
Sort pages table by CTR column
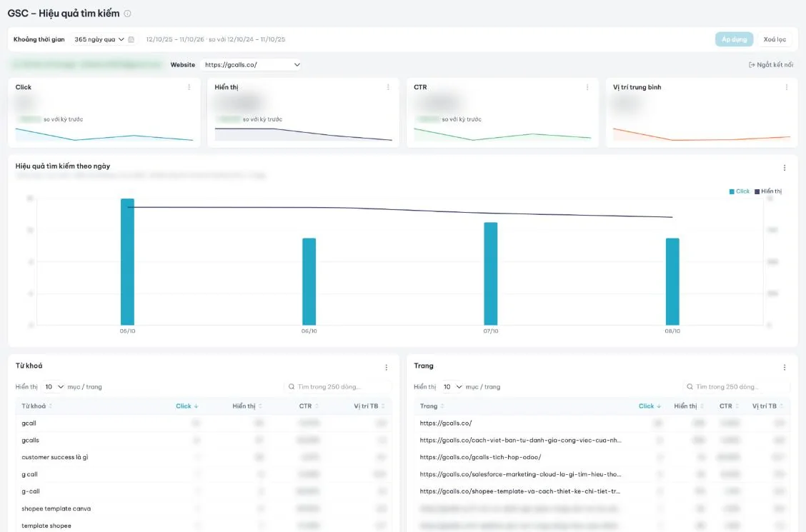point(729,406)
